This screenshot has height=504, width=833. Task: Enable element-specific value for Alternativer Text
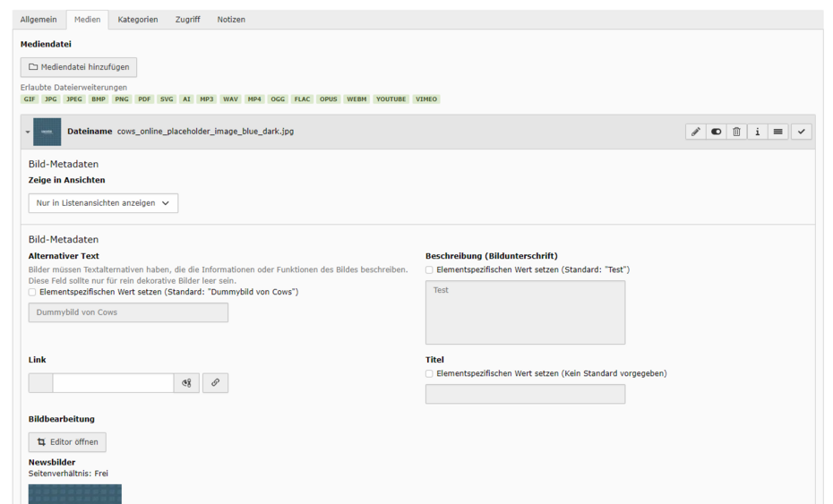click(33, 292)
